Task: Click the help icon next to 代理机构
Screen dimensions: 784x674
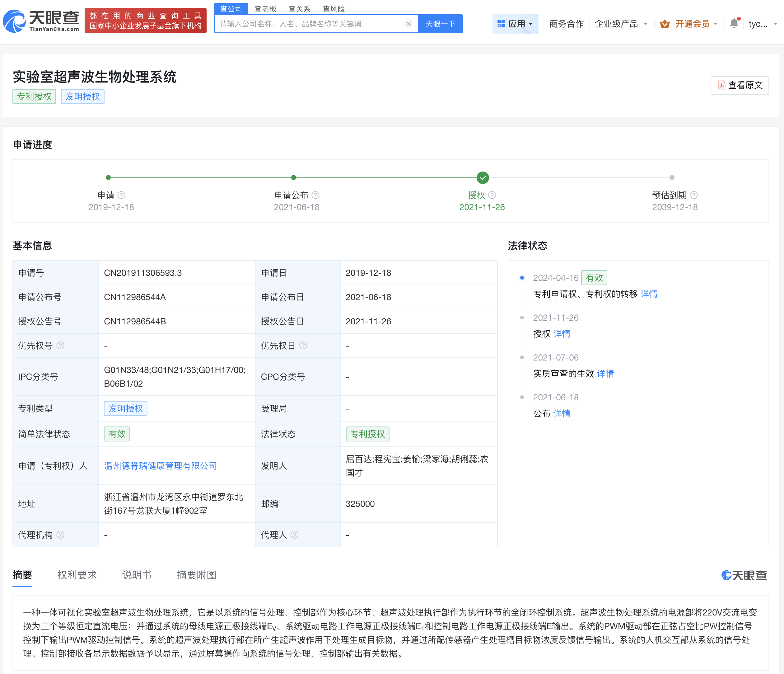Action: click(x=61, y=535)
